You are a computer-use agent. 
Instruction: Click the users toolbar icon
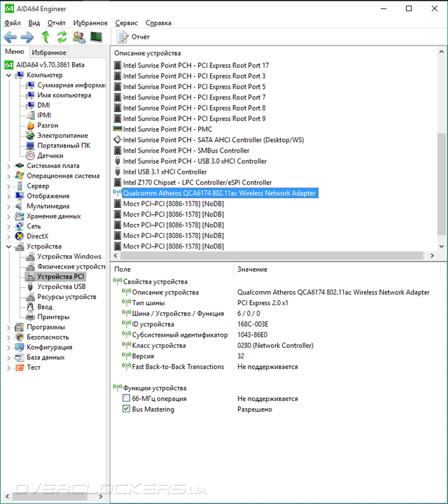pyautogui.click(x=79, y=37)
